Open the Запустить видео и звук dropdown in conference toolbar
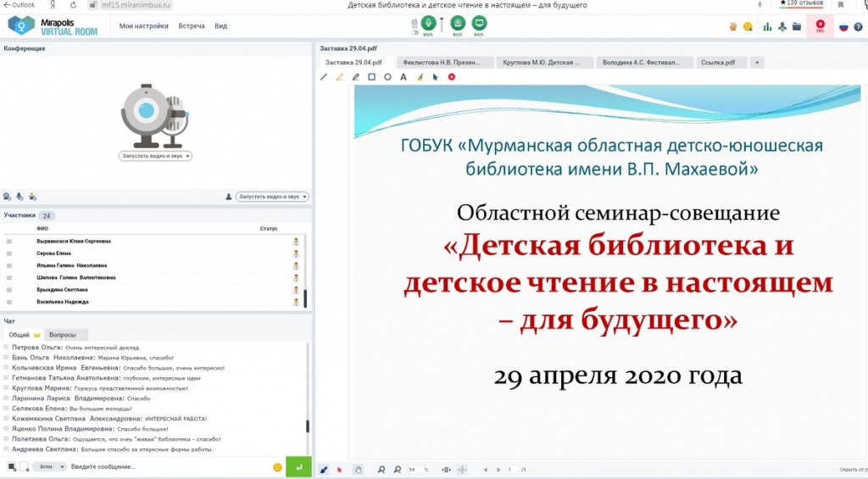The width and height of the screenshot is (868, 479). click(x=272, y=197)
